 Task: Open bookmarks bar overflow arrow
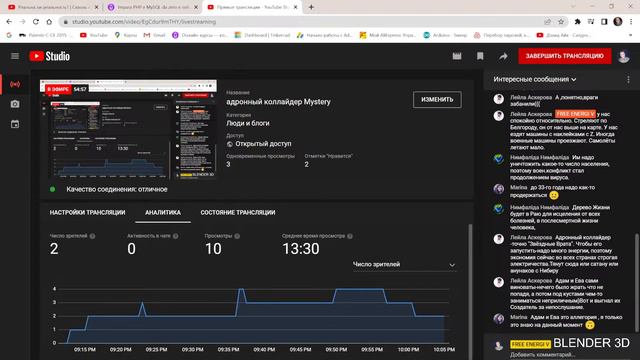[x=631, y=35]
